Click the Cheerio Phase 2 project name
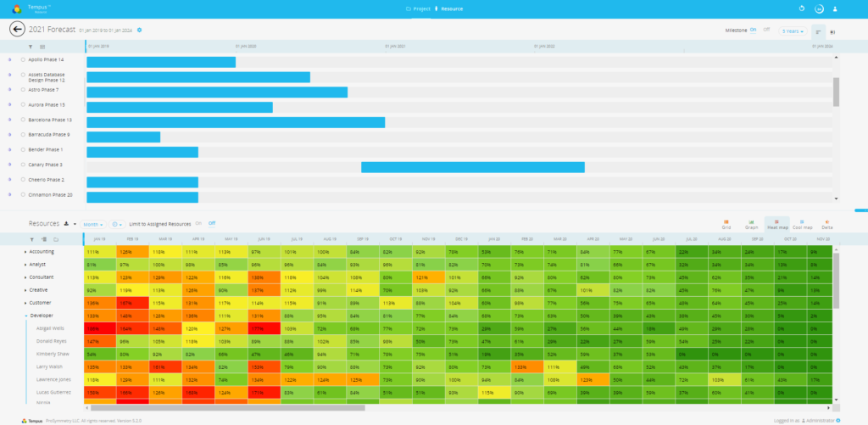 46,180
